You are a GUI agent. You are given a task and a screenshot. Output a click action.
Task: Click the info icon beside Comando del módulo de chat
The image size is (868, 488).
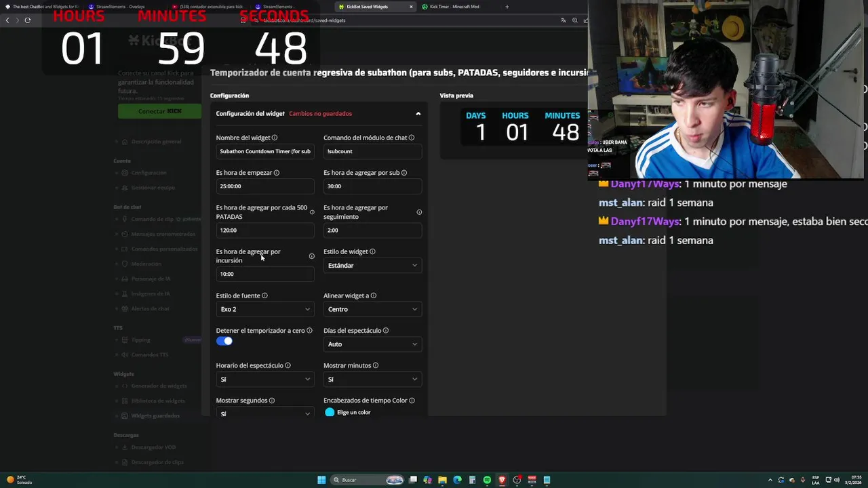pos(412,138)
